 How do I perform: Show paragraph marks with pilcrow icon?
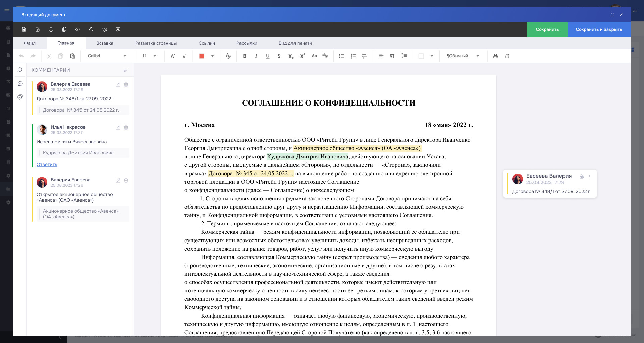pyautogui.click(x=392, y=56)
